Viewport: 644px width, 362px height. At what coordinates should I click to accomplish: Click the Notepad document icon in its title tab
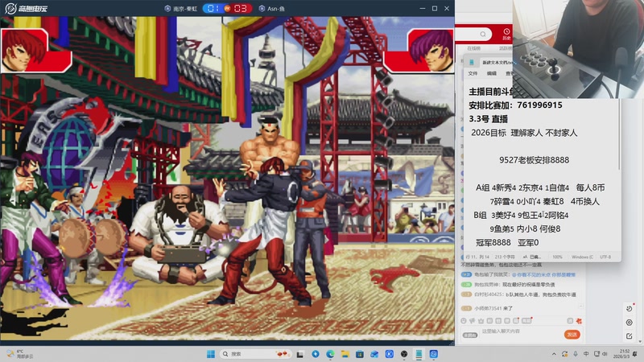coord(472,63)
